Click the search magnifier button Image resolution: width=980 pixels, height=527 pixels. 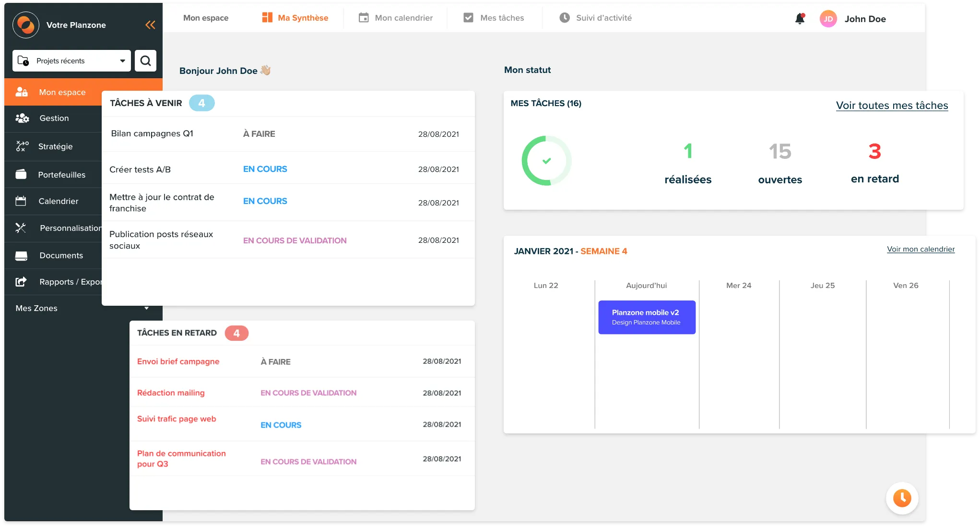[x=145, y=61]
